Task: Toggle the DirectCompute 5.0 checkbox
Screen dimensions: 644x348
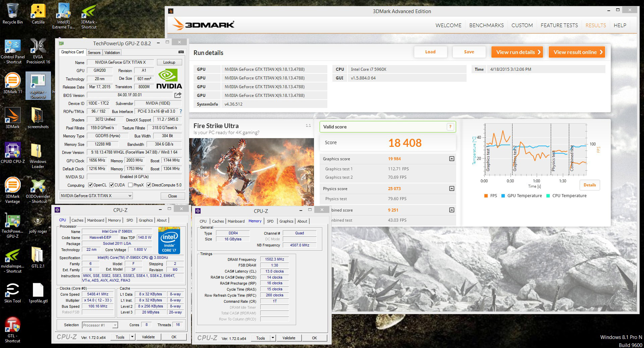Action: pyautogui.click(x=149, y=185)
